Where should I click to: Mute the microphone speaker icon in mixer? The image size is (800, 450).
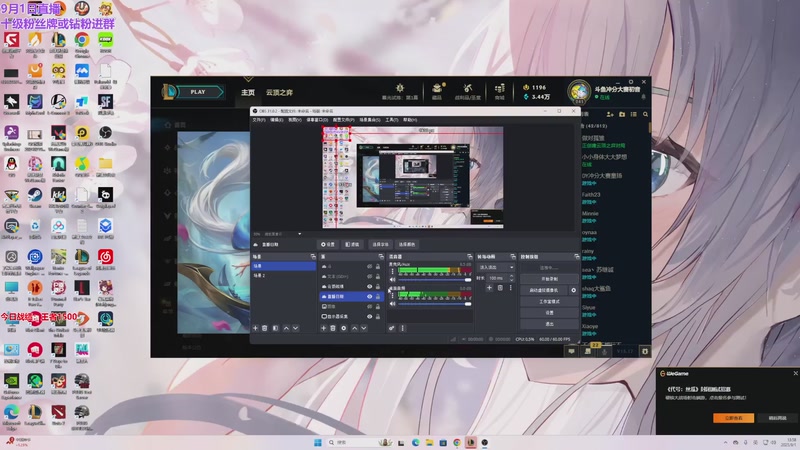(x=392, y=280)
